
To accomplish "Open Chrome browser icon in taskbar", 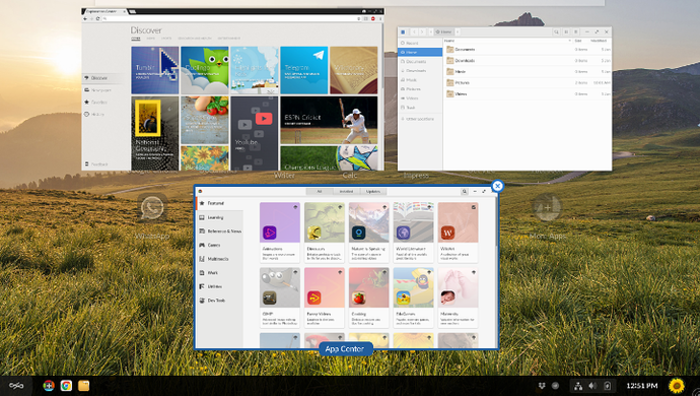I will 66,386.
